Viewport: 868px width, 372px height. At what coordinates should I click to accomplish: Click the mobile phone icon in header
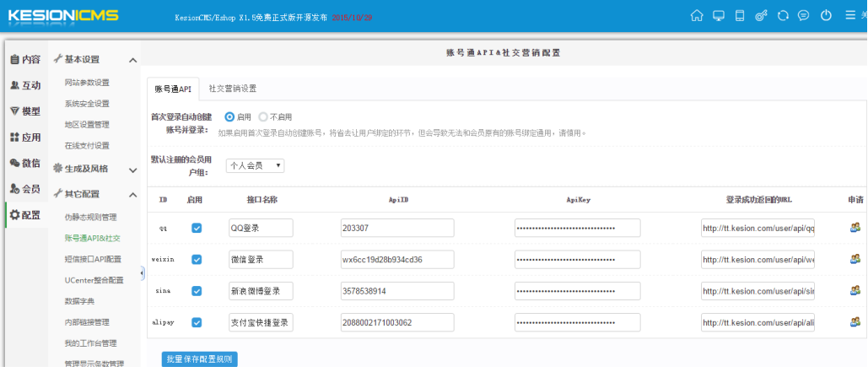[x=740, y=15]
